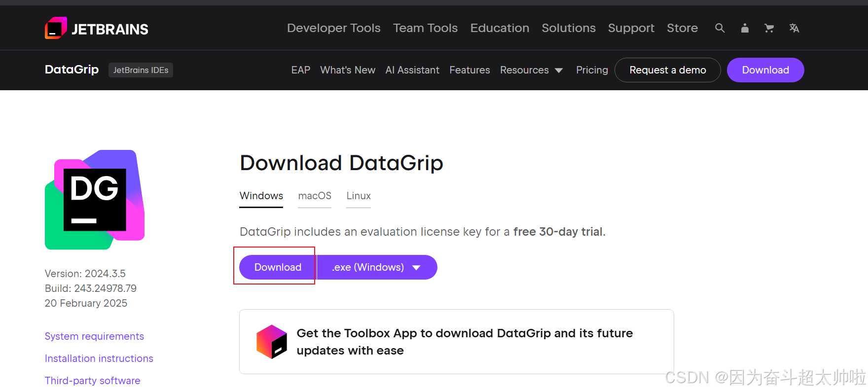This screenshot has width=868, height=392.
Task: Open Developer Tools menu
Action: [334, 28]
